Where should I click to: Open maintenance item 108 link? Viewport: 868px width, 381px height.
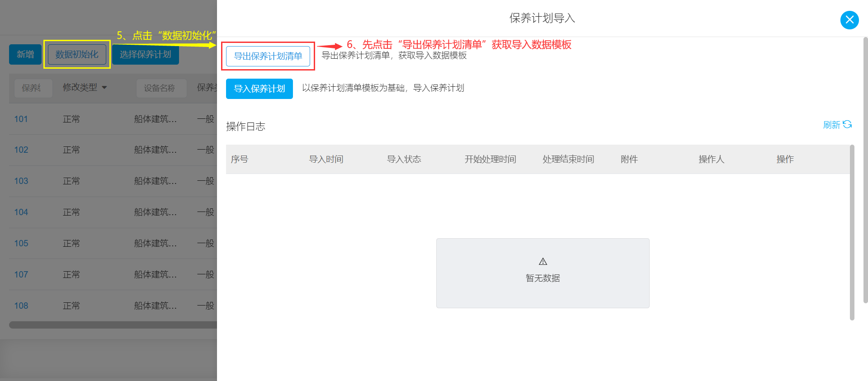21,306
